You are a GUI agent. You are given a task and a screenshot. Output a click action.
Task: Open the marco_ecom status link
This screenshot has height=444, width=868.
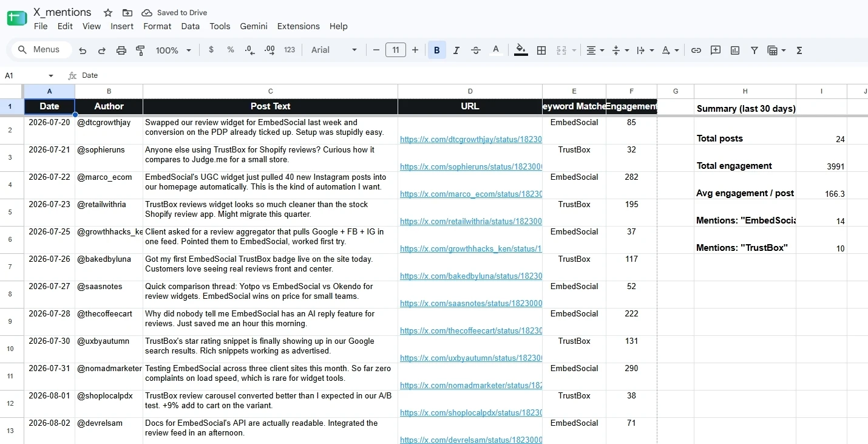tap(470, 194)
